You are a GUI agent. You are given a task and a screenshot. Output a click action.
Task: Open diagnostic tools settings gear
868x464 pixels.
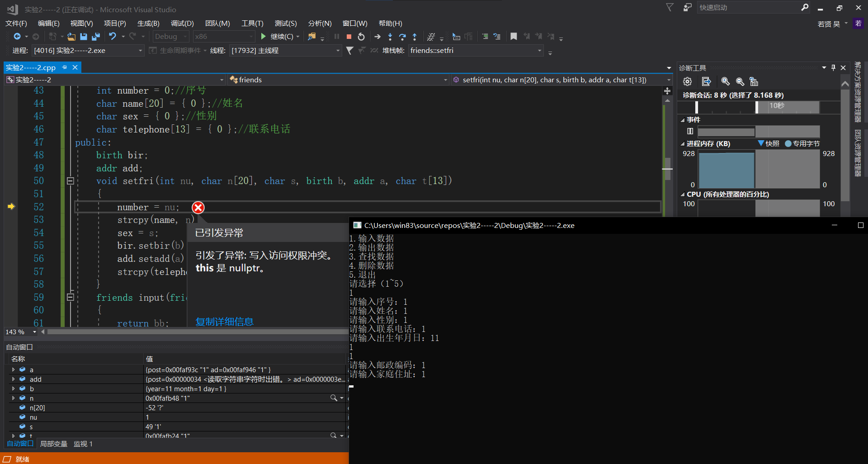(x=687, y=81)
